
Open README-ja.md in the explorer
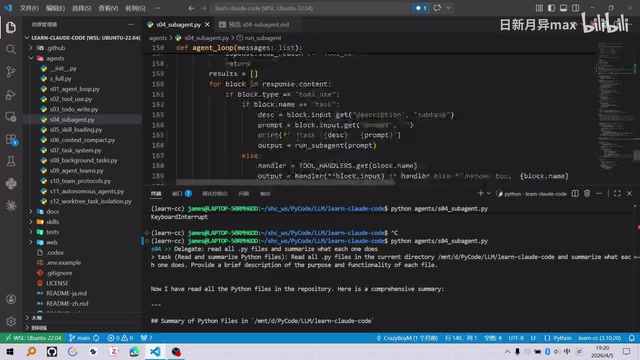(67, 293)
